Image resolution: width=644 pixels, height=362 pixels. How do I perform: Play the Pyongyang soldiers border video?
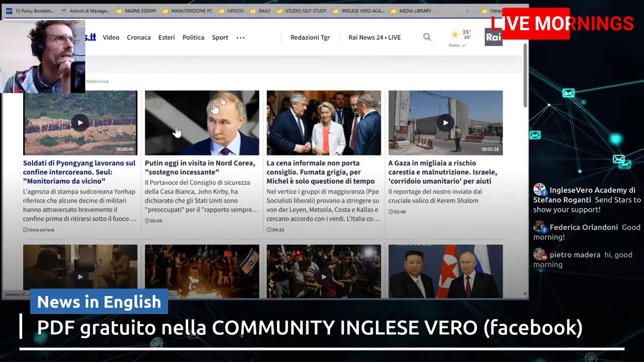click(x=80, y=123)
